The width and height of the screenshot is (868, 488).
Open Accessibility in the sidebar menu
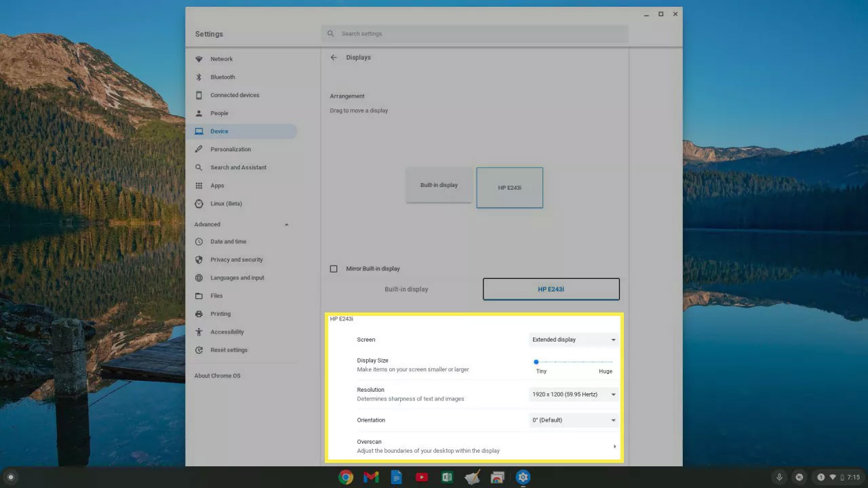(227, 332)
